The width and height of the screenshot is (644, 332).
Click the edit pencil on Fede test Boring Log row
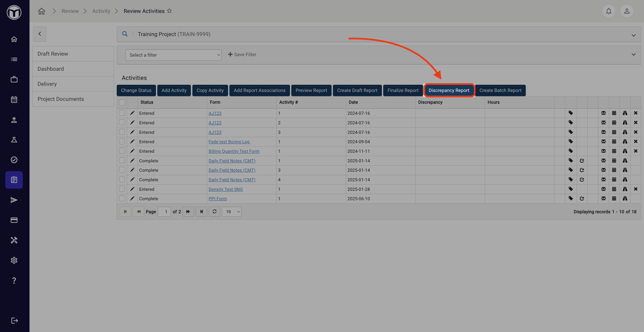click(x=132, y=141)
